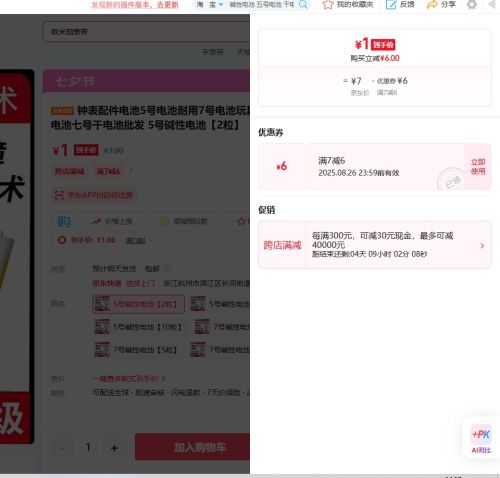Click the 立即使用 coupon button
Image resolution: width=500 pixels, height=478 pixels.
click(478, 167)
